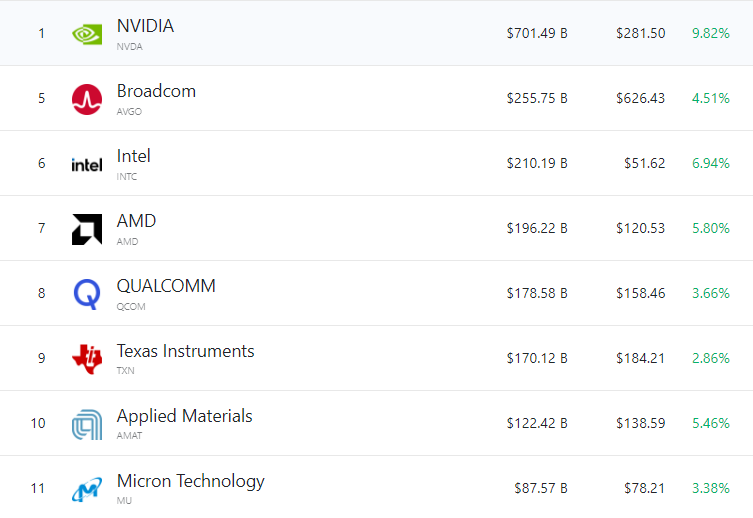This screenshot has width=753, height=518.
Task: Open the Texas Instruments name link
Action: coord(185,351)
